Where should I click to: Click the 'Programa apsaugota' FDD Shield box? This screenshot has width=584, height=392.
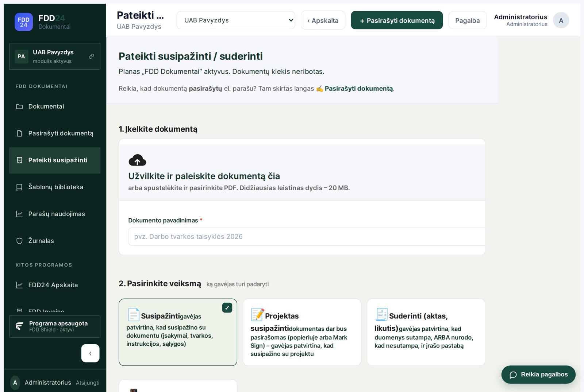pyautogui.click(x=55, y=326)
